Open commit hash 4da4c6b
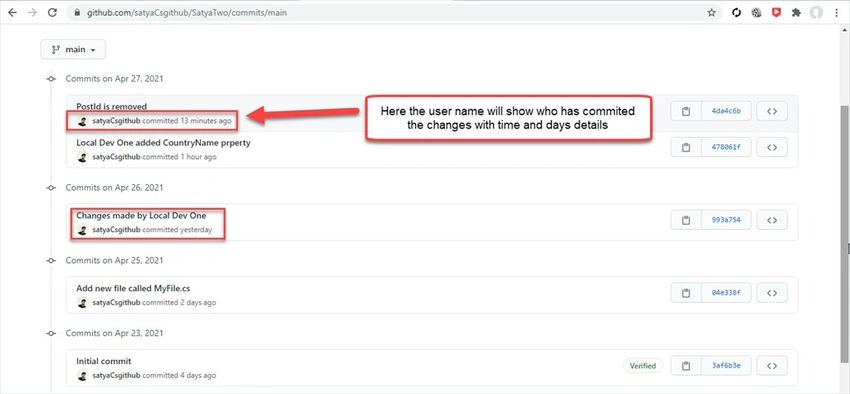The image size is (850, 394). click(726, 112)
